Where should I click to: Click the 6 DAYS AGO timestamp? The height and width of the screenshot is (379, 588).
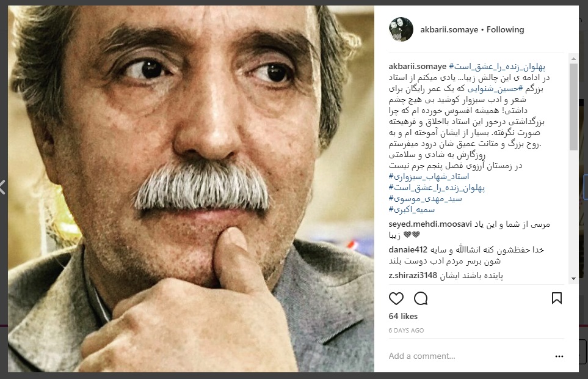point(406,330)
